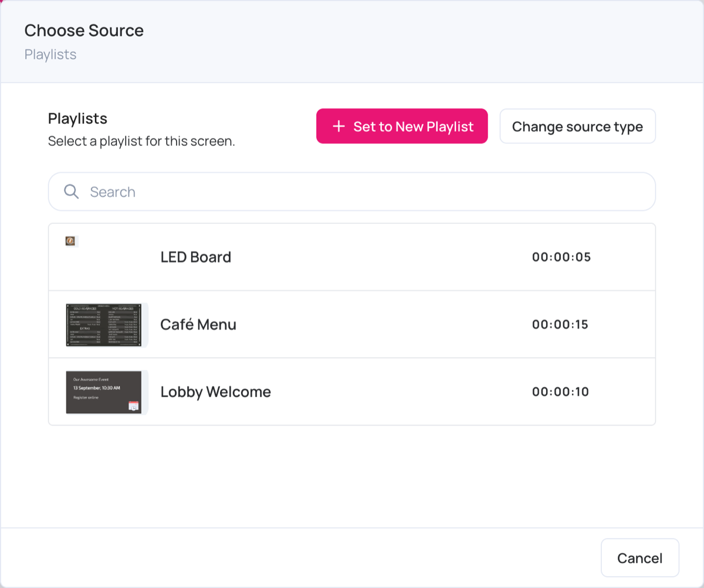Choose the Lobby Welcome playlist
704x588 pixels.
(x=352, y=392)
